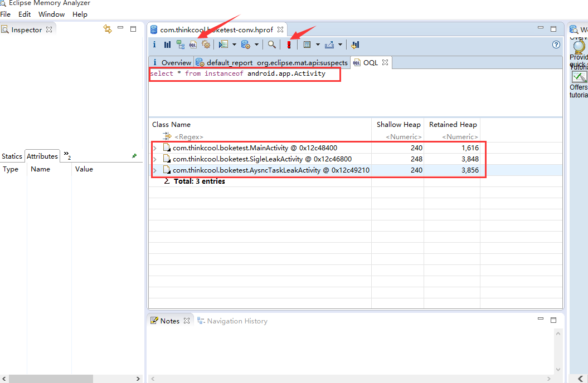Click the Retained Heap column header
The height and width of the screenshot is (383, 588).
[x=453, y=125]
